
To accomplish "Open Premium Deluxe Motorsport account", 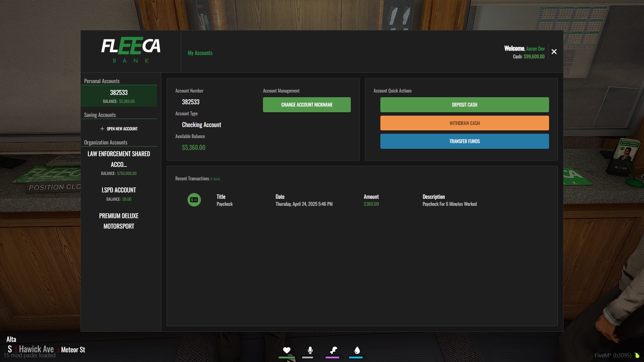I will click(119, 221).
